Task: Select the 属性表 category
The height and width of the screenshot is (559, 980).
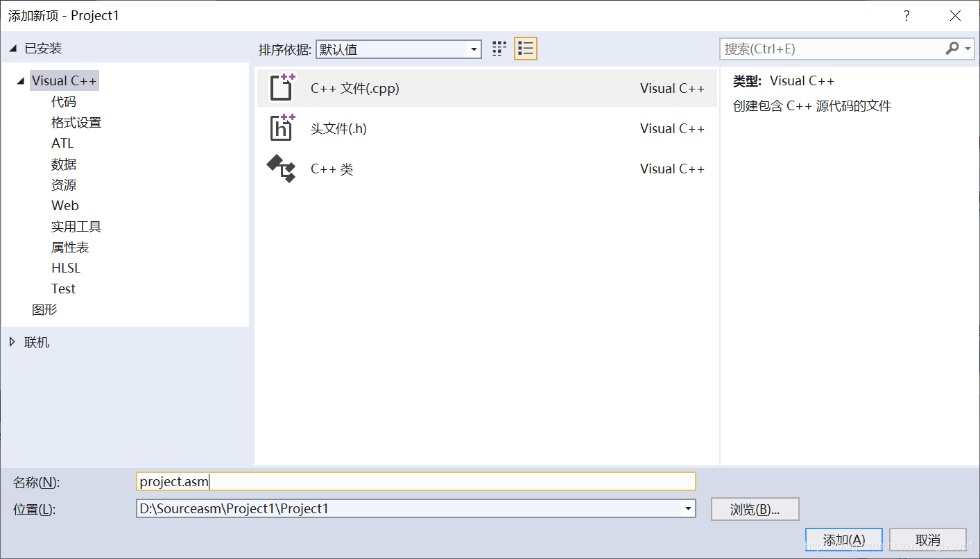Action: [70, 248]
